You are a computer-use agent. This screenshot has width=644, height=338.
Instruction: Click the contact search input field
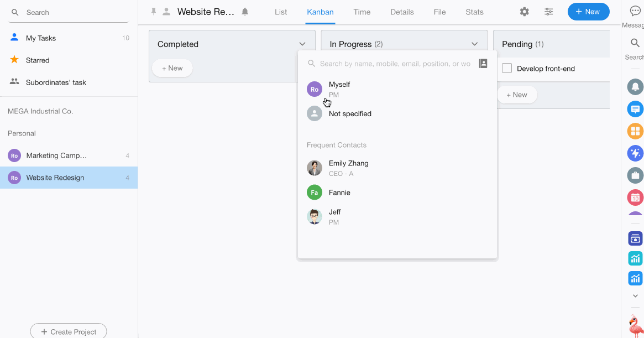point(395,64)
